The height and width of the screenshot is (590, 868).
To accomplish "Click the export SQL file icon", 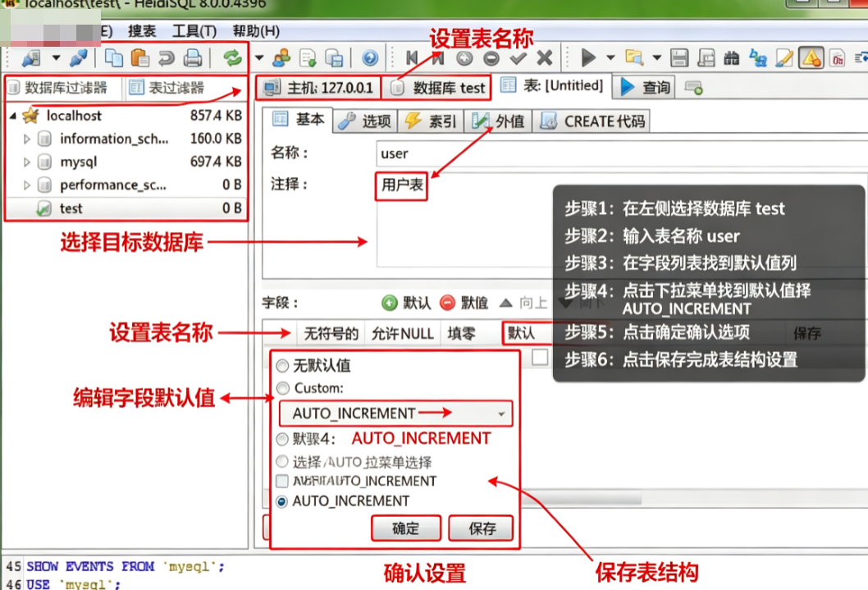I will 308,57.
